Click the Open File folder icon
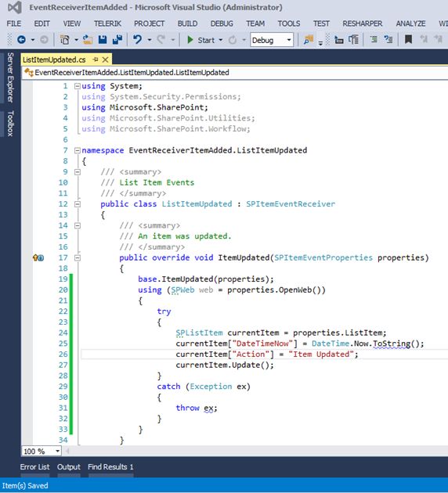The width and height of the screenshot is (448, 493). (x=88, y=40)
